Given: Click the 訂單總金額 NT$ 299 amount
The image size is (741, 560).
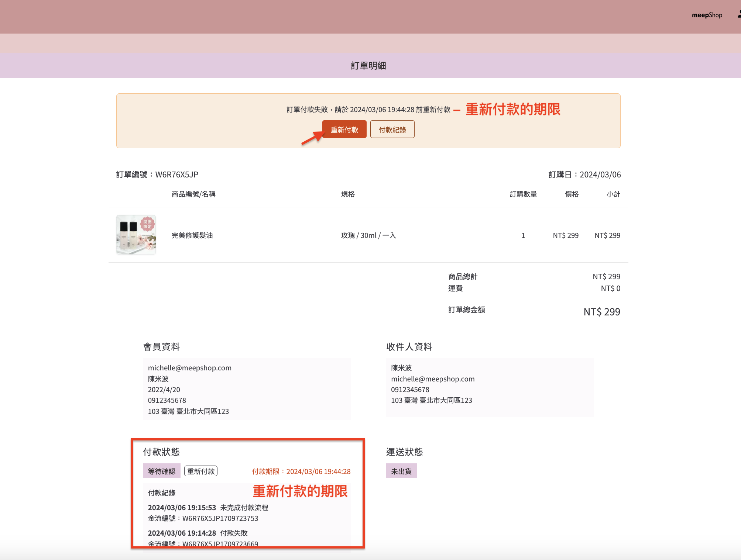Looking at the screenshot, I should pyautogui.click(x=601, y=312).
